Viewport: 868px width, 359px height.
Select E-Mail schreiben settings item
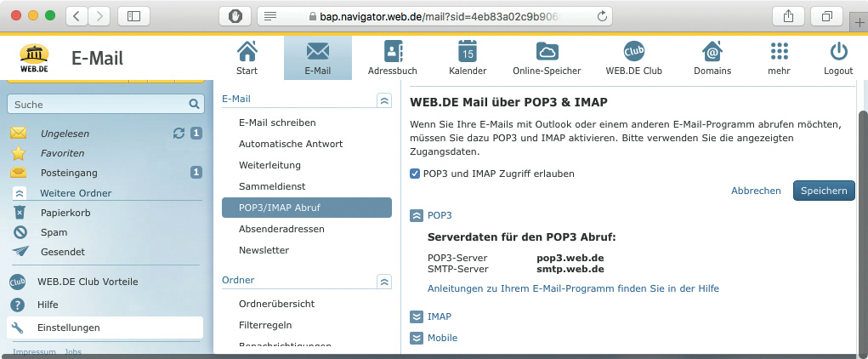277,123
